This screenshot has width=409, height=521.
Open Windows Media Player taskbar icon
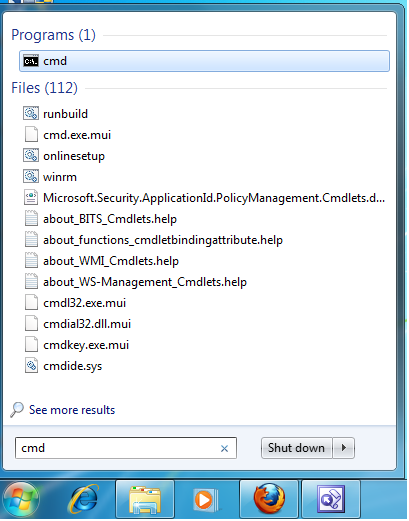(x=207, y=499)
